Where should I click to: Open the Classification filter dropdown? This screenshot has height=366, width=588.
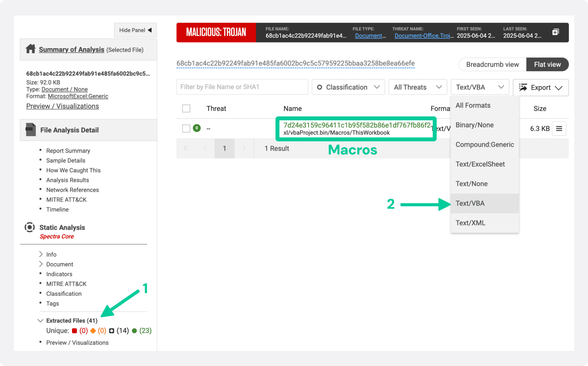(x=348, y=87)
